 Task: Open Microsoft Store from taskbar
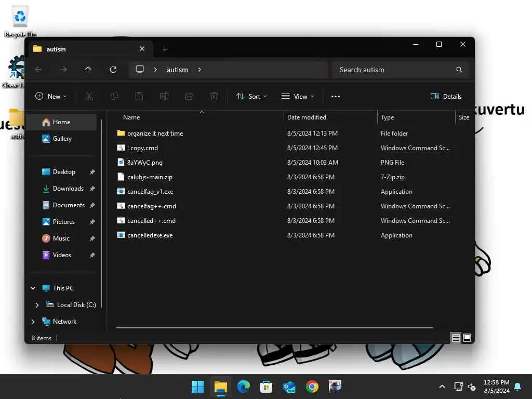coord(267,387)
